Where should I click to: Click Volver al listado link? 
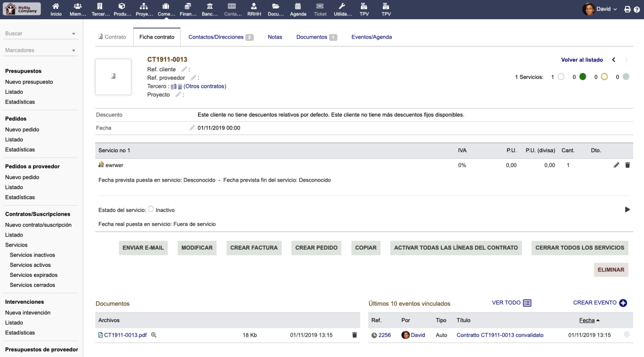[582, 60]
